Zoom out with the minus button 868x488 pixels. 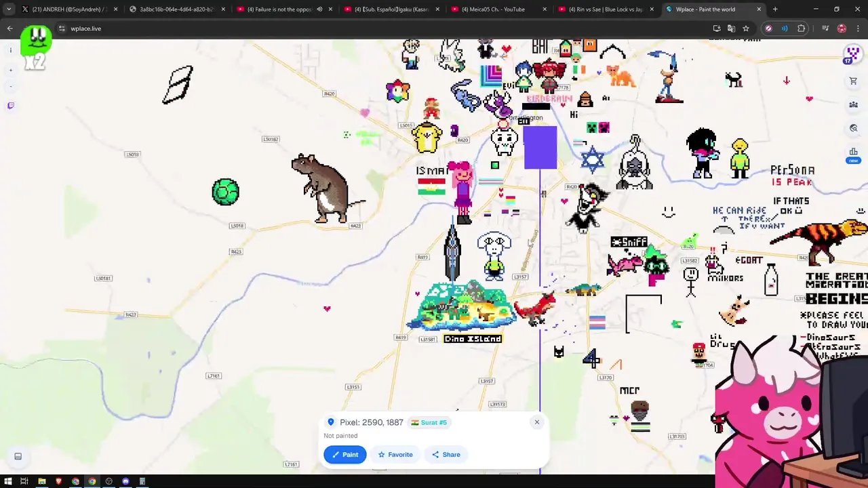tap(11, 86)
